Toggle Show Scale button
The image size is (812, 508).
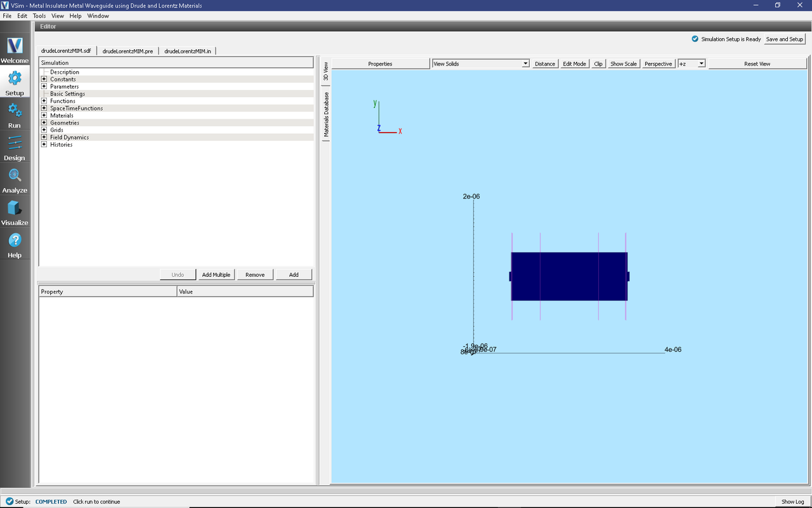(624, 63)
